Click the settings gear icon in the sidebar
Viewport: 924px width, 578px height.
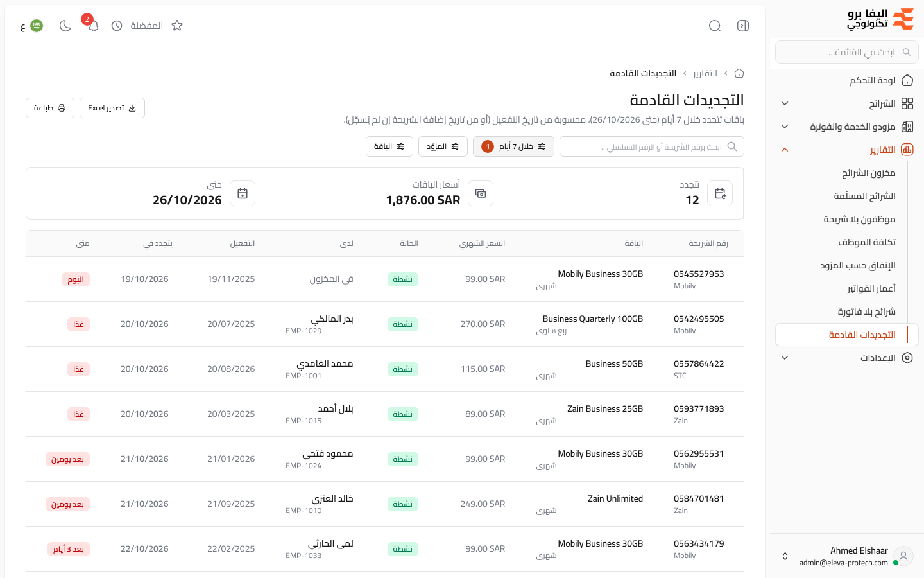pyautogui.click(x=907, y=358)
